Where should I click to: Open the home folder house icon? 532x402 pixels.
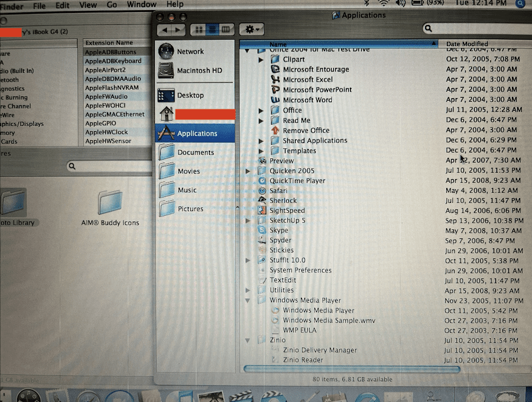pyautogui.click(x=166, y=114)
